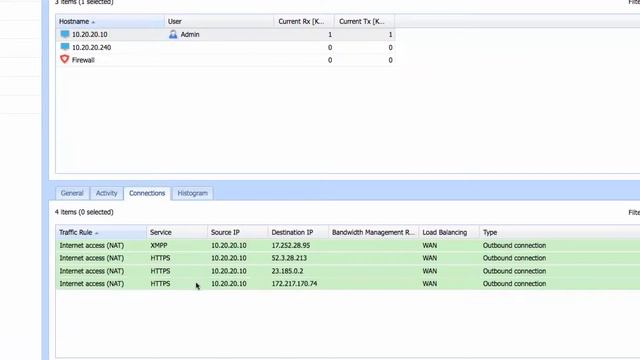Viewport: 640px width, 360px height.
Task: Click HTTPS service in the 23.185.0.2 row
Action: [160, 271]
